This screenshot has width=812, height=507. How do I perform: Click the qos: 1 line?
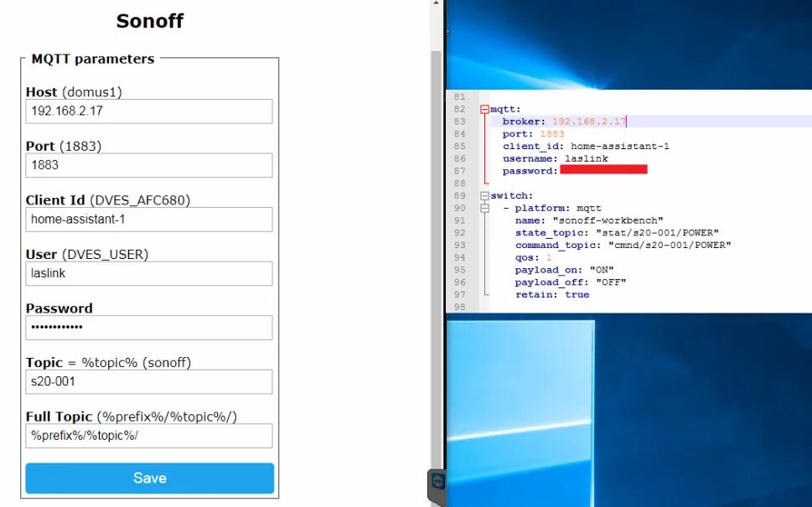[534, 257]
